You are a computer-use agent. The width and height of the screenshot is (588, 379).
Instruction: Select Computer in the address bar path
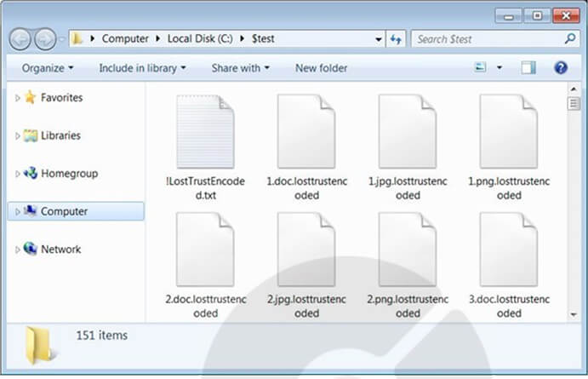point(125,38)
